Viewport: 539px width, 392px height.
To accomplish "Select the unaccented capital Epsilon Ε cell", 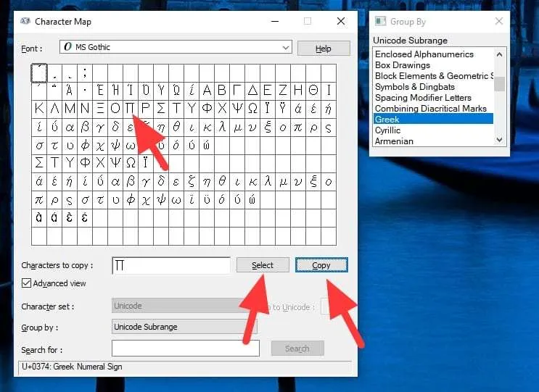I will tap(268, 91).
